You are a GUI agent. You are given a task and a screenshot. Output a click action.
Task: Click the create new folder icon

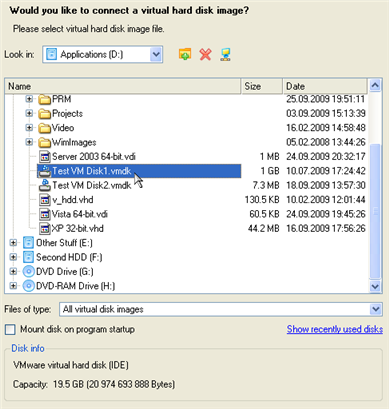click(185, 54)
